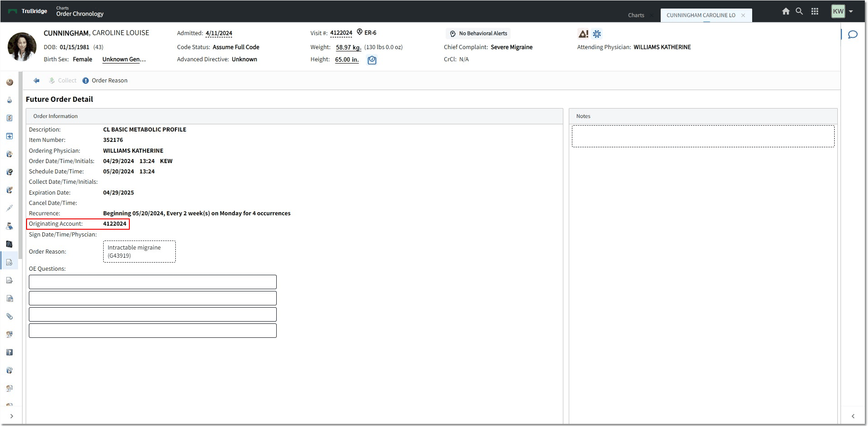Screen dimensions: 868x427
Task: Open the alert exclamation sidebar icon
Action: (9, 82)
